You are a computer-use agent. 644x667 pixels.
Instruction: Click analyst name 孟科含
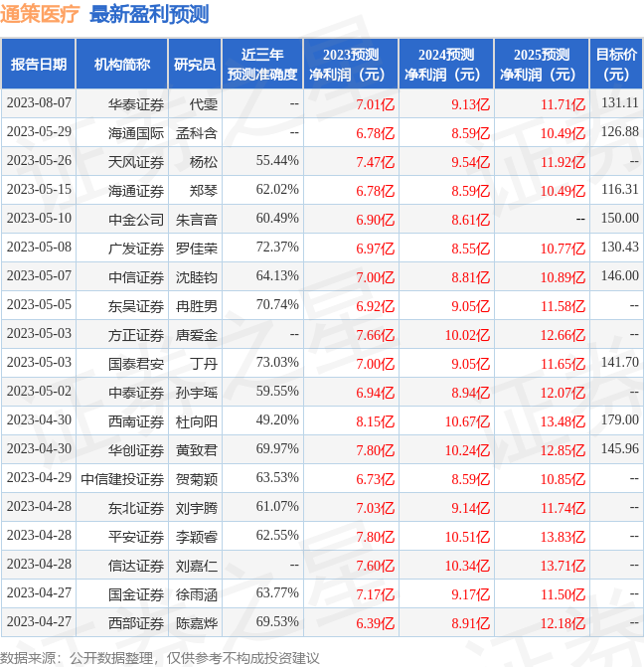pos(197,133)
